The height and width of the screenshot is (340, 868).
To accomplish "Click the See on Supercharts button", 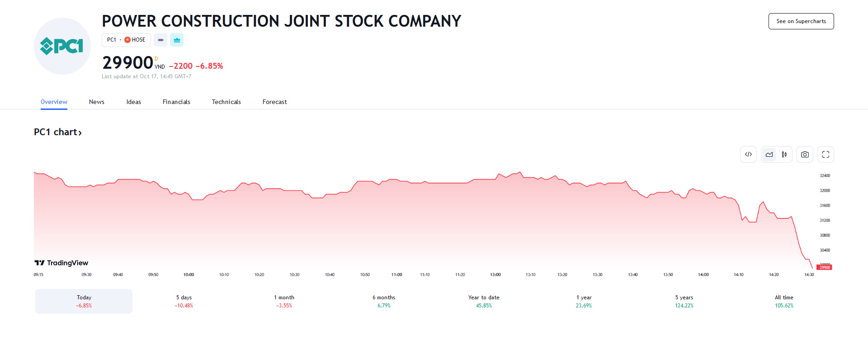I will click(x=801, y=21).
